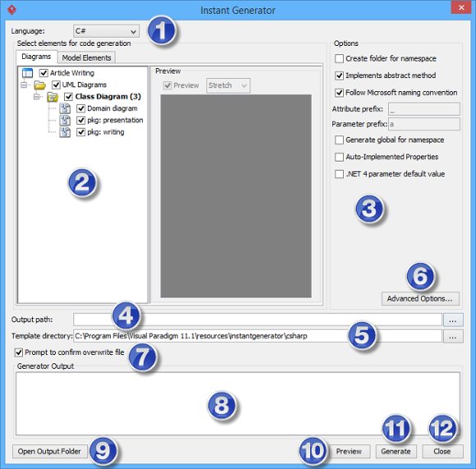
Task: Click the Close button at bottom
Action: (x=442, y=451)
